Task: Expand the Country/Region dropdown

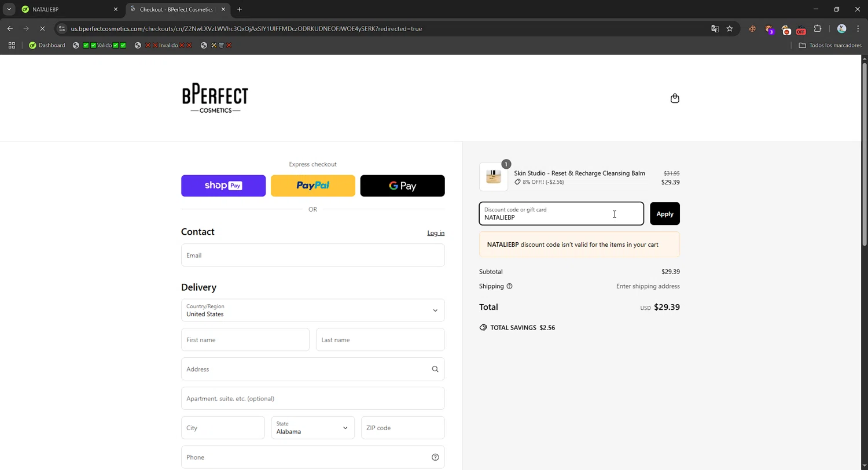Action: (313, 310)
